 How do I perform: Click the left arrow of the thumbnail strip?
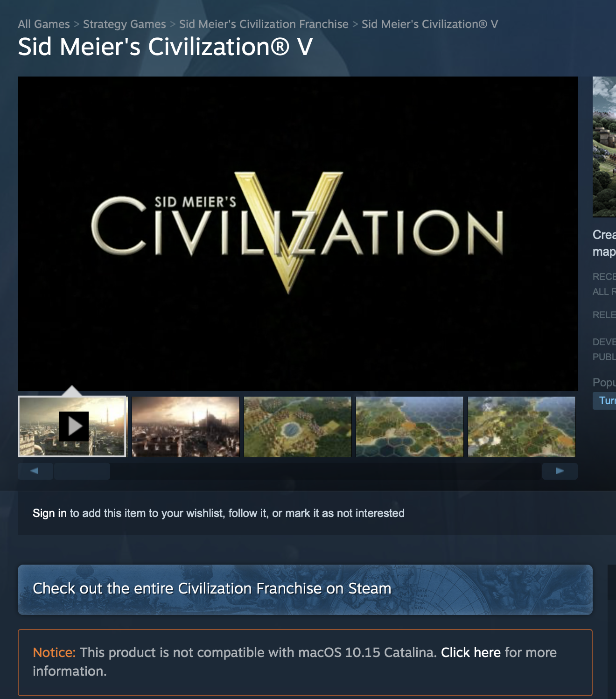[x=35, y=471]
